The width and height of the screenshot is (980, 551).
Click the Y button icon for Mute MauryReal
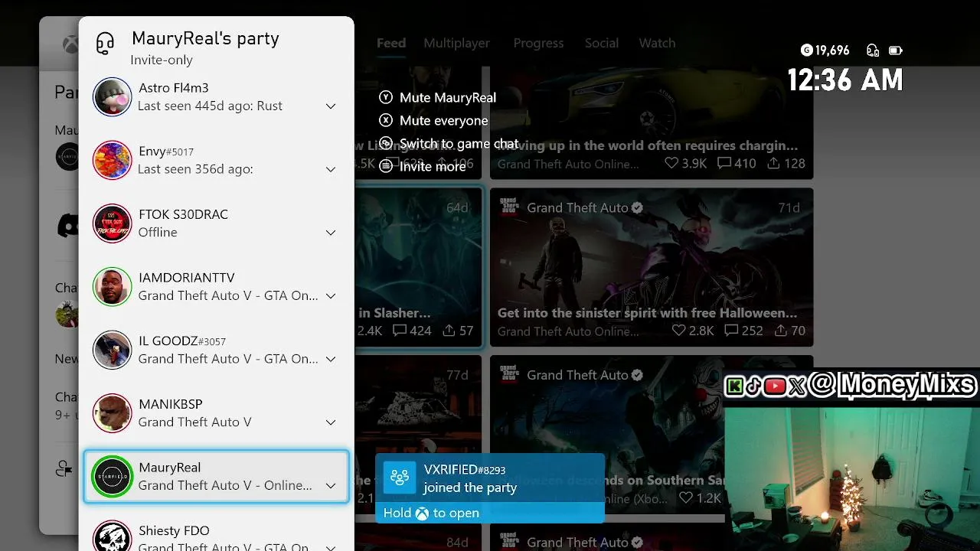(386, 97)
